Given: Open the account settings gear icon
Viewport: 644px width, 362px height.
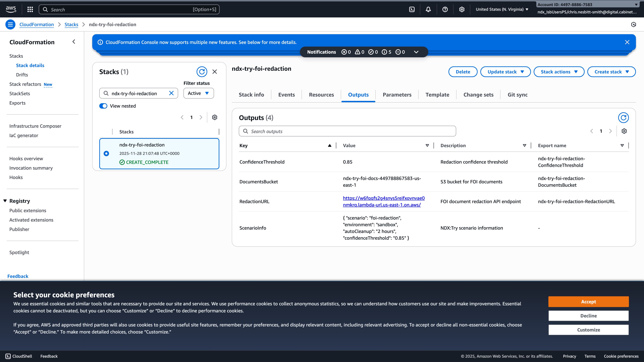Looking at the screenshot, I should 462,9.
